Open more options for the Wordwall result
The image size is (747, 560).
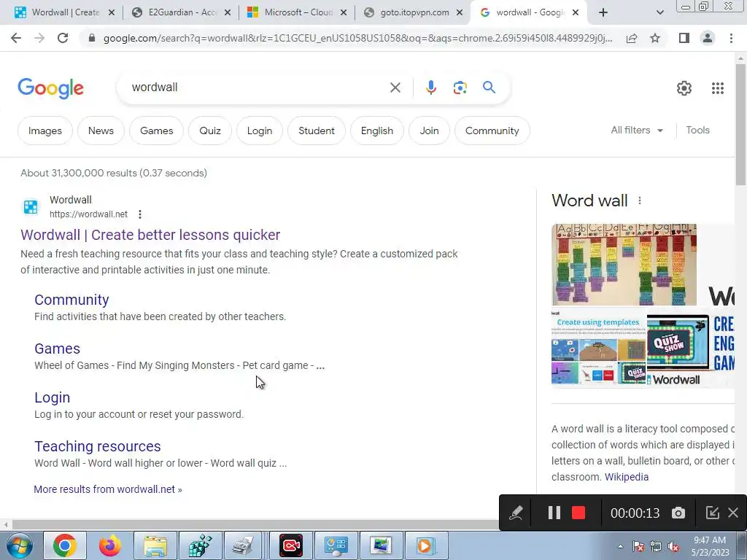point(139,214)
